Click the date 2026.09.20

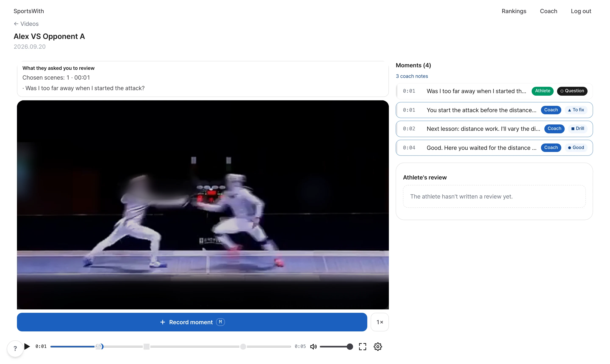[x=29, y=47]
